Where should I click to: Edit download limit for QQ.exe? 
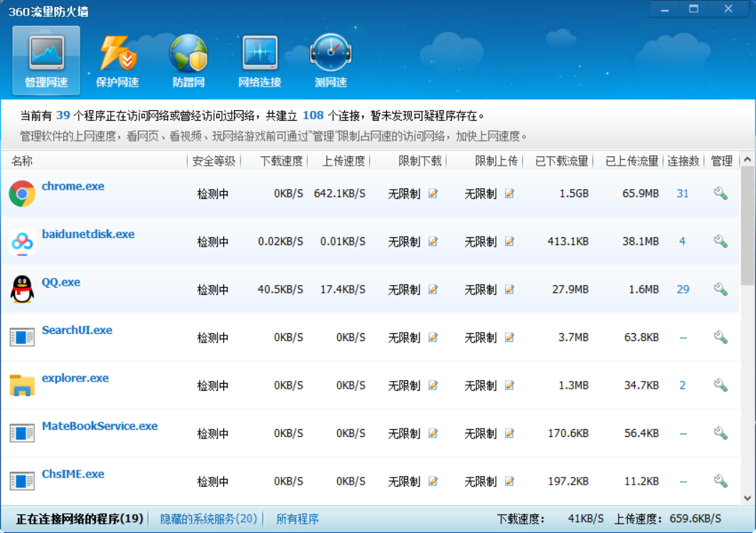point(433,289)
